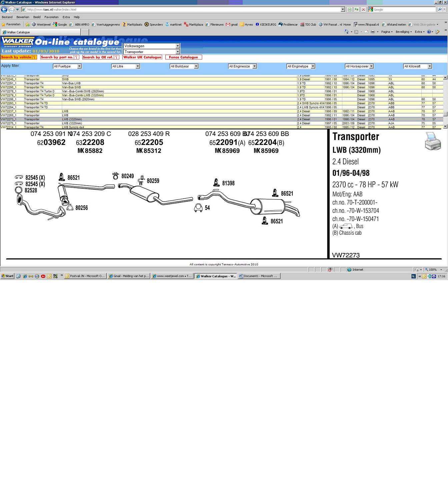
Task: Click the Search by part no. button
Action: pyautogui.click(x=59, y=57)
